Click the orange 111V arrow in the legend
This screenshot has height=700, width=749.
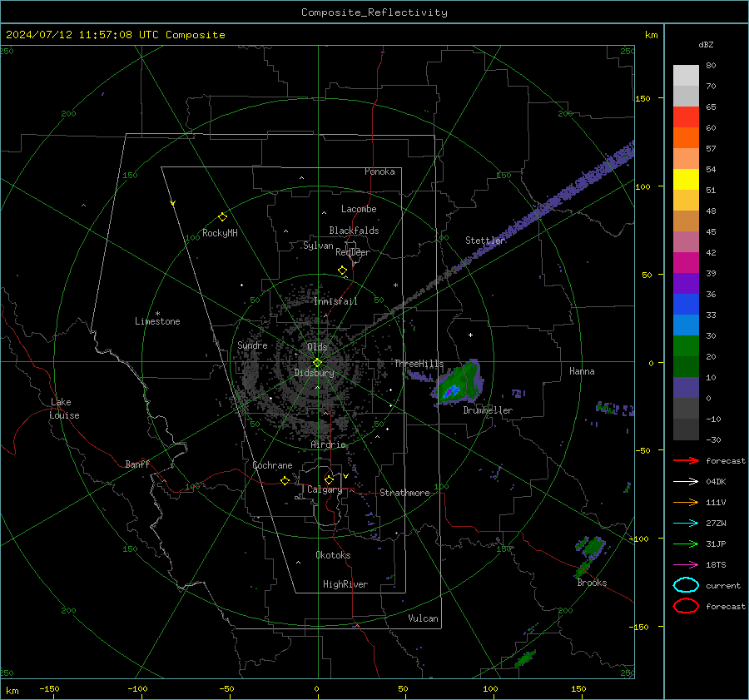686,502
